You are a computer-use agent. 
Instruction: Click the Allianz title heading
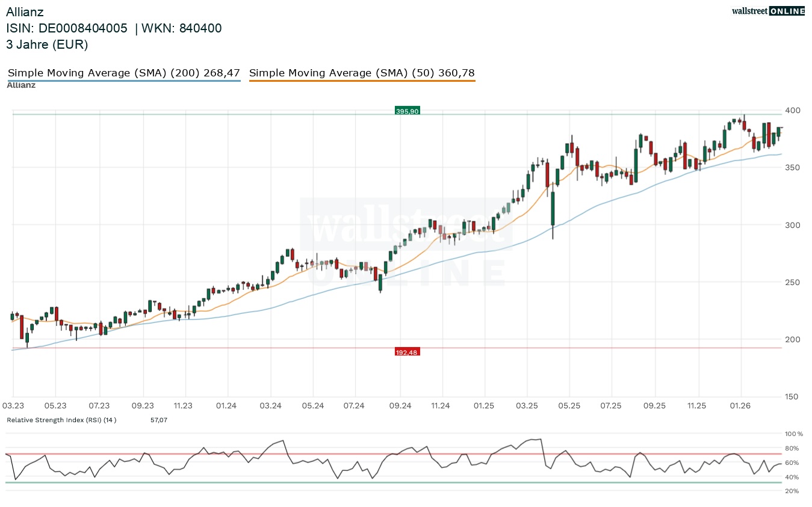coord(25,12)
